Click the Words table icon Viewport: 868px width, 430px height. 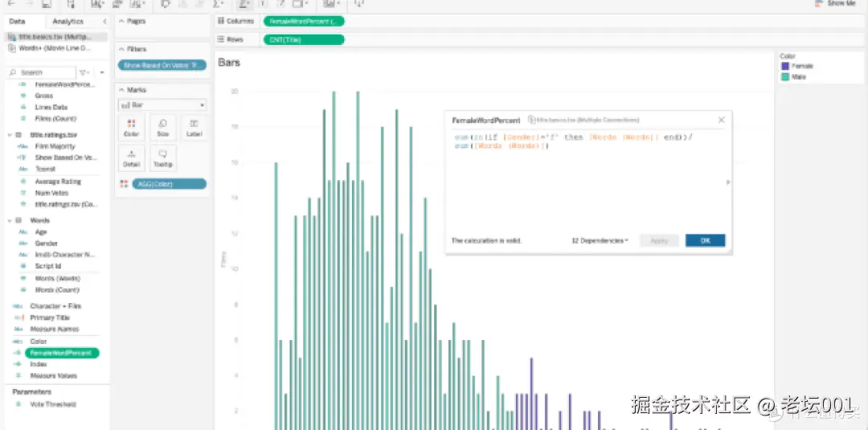[18, 220]
